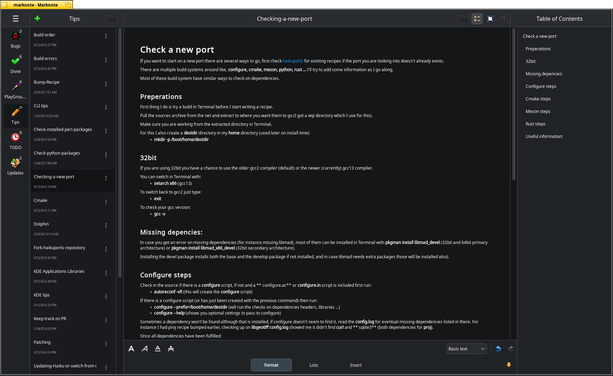Jump to Preperations in contents
This screenshot has height=376, width=613.
point(538,49)
